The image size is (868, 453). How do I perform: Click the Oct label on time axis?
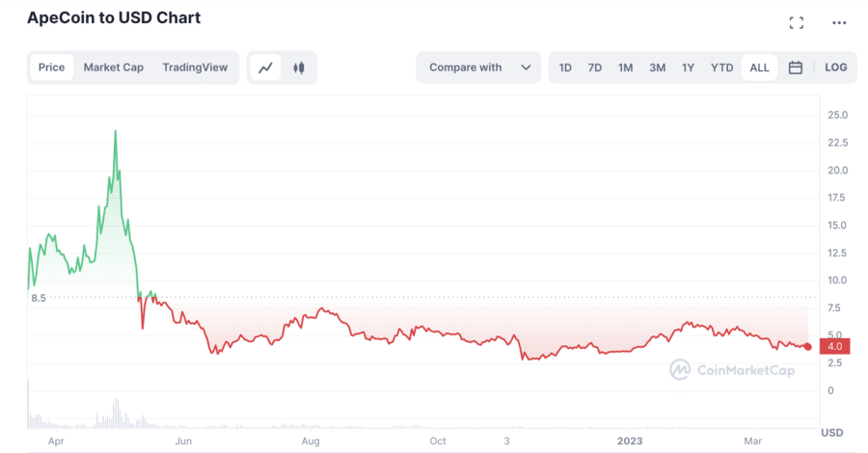[x=437, y=440]
